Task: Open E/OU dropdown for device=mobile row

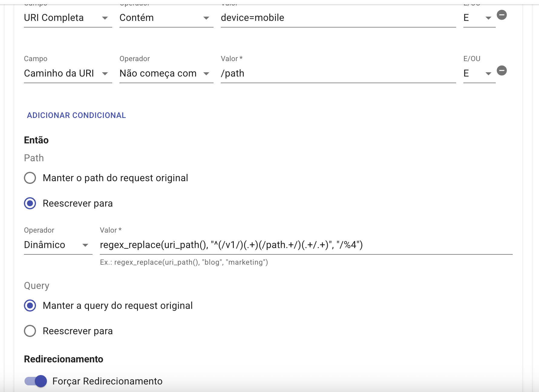Action: click(x=479, y=18)
